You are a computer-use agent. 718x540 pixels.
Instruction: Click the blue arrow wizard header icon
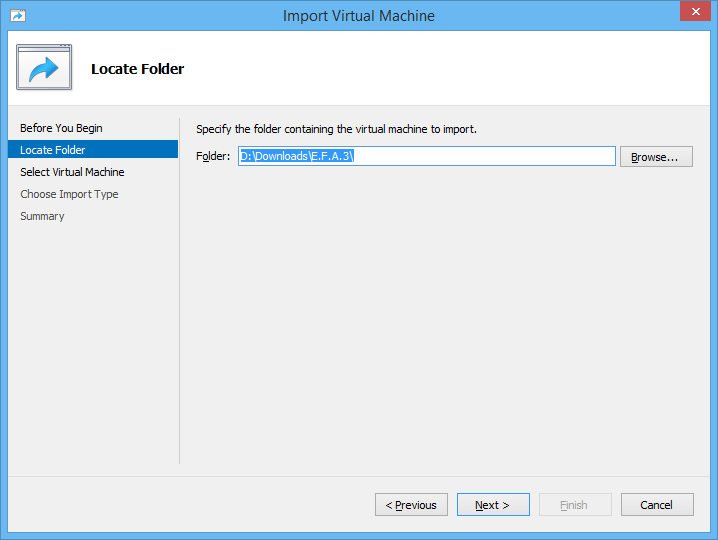(x=44, y=68)
